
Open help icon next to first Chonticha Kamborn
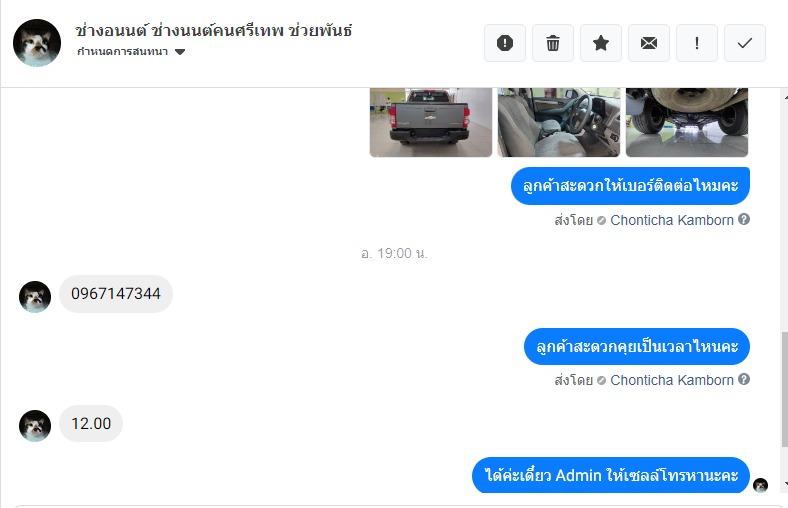[x=744, y=219]
